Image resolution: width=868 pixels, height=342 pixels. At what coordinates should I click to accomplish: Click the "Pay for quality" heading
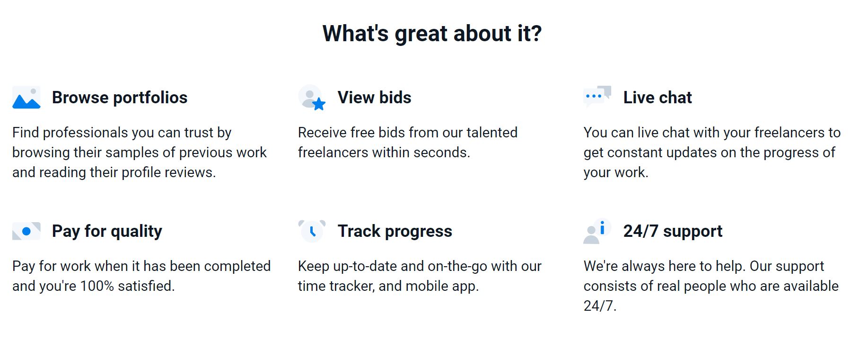point(107,232)
